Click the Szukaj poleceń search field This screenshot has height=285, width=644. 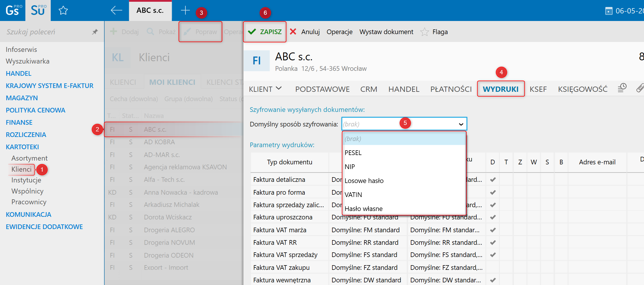coord(47,32)
